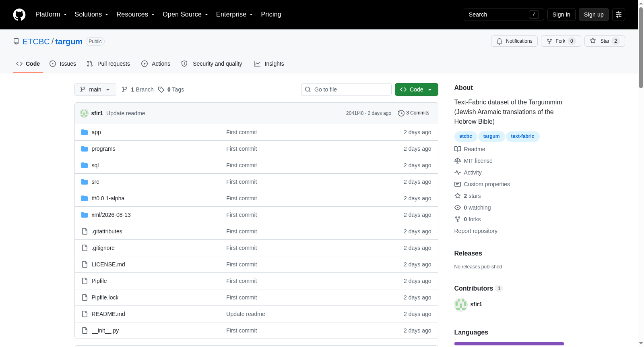Click the Go to file search field
Image resolution: width=644 pixels, height=347 pixels.
pos(346,89)
